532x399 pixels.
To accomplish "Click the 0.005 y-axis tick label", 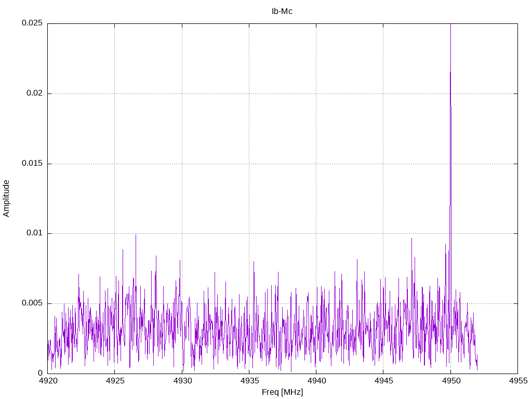I will pos(32,303).
